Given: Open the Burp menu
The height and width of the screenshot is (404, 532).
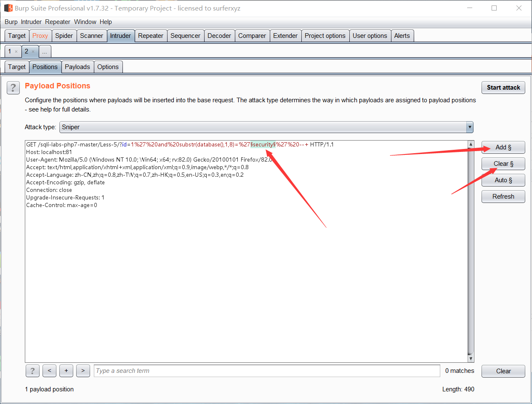Looking at the screenshot, I should coord(11,22).
